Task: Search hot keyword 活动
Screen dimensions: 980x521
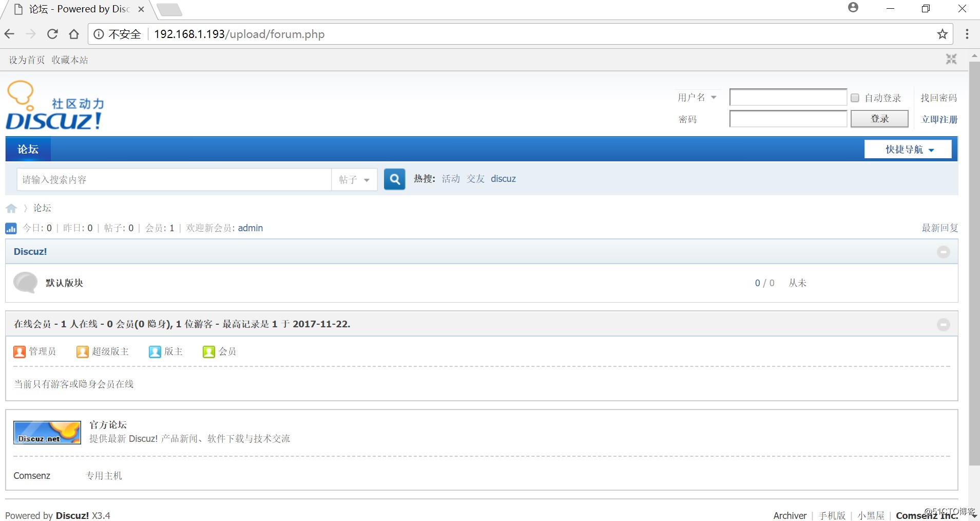Action: pyautogui.click(x=451, y=179)
